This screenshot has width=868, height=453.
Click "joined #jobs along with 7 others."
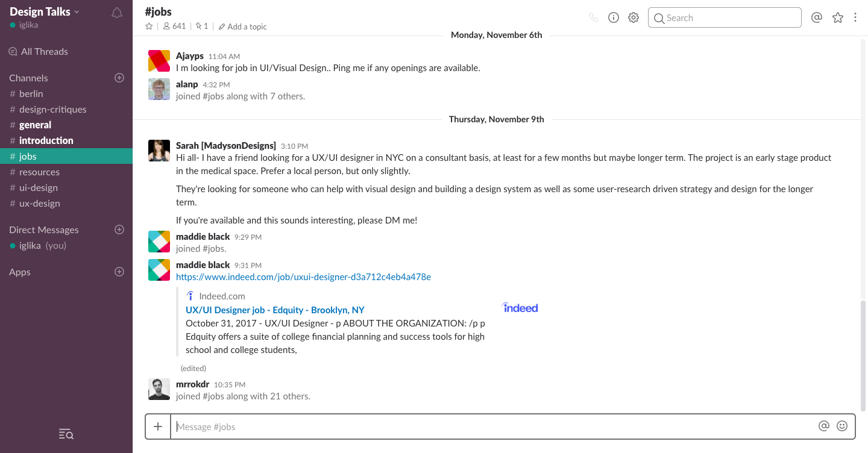coord(241,96)
